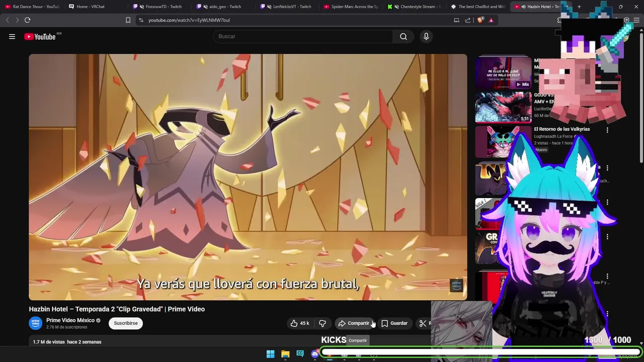Open the YouTube hamburger guide menu
Screen dimensions: 644x362
pyautogui.click(x=12, y=36)
